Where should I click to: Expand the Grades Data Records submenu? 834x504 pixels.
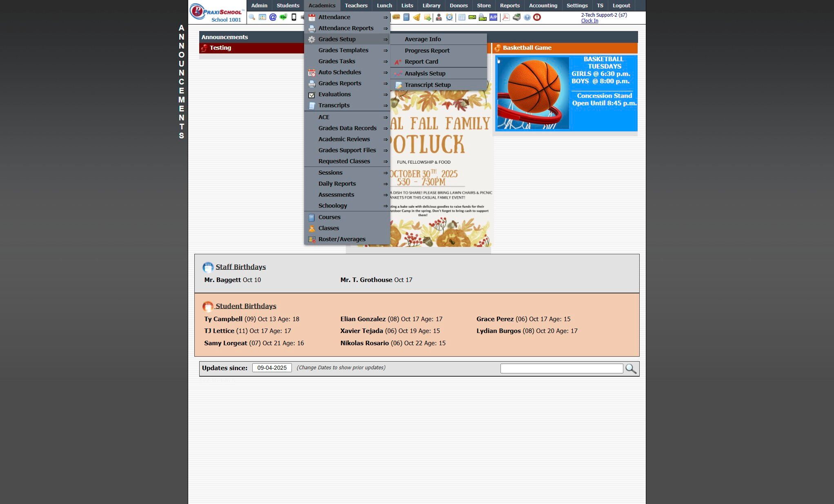pos(347,128)
